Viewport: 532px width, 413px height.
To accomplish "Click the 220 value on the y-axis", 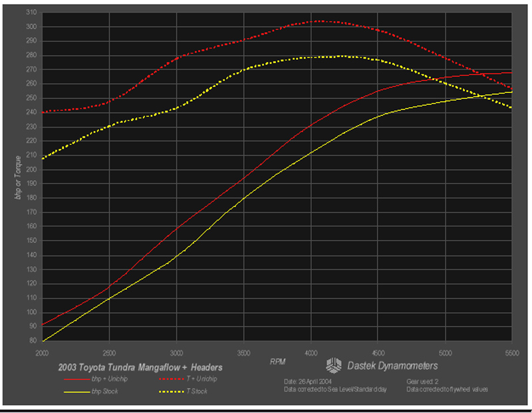I will pyautogui.click(x=31, y=141).
